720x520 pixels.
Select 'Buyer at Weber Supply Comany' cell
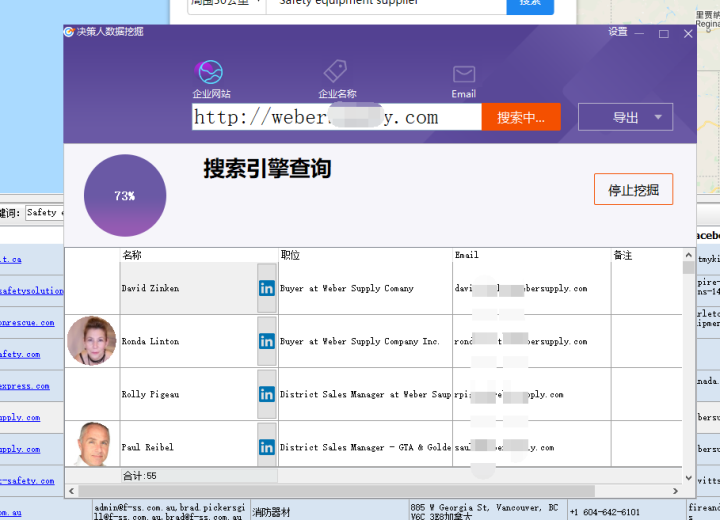click(x=365, y=288)
